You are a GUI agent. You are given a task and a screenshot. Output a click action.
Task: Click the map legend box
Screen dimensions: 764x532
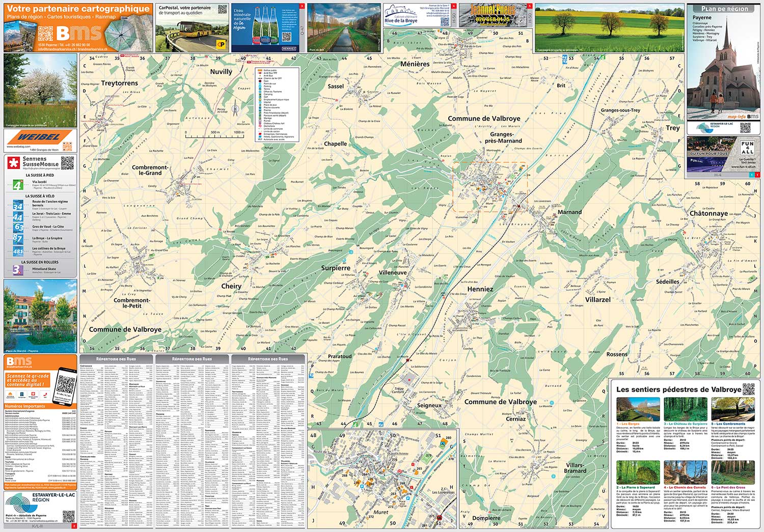277,105
